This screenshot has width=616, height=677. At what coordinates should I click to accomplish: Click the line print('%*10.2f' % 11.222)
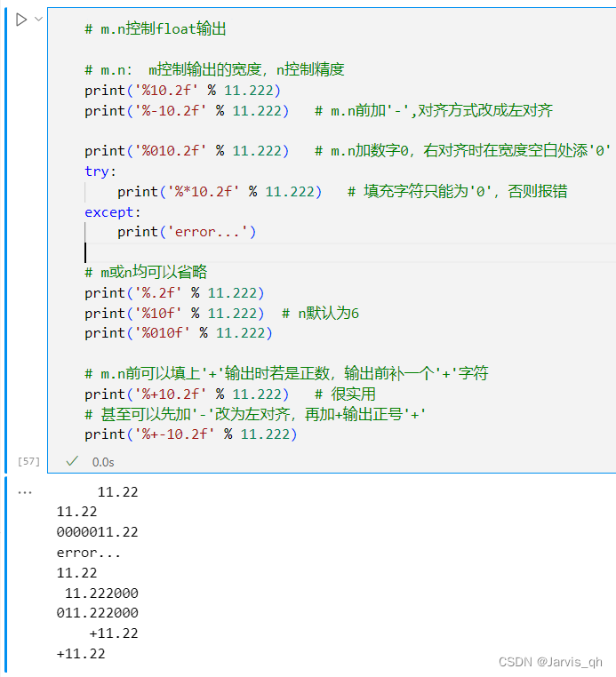pyautogui.click(x=220, y=191)
